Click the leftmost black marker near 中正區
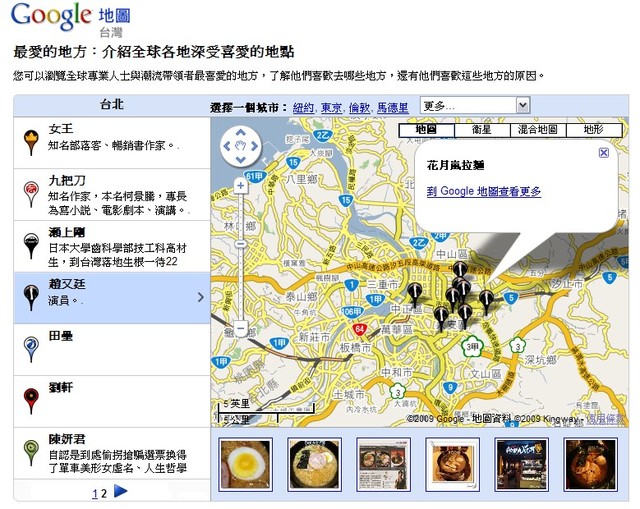 pyautogui.click(x=415, y=295)
